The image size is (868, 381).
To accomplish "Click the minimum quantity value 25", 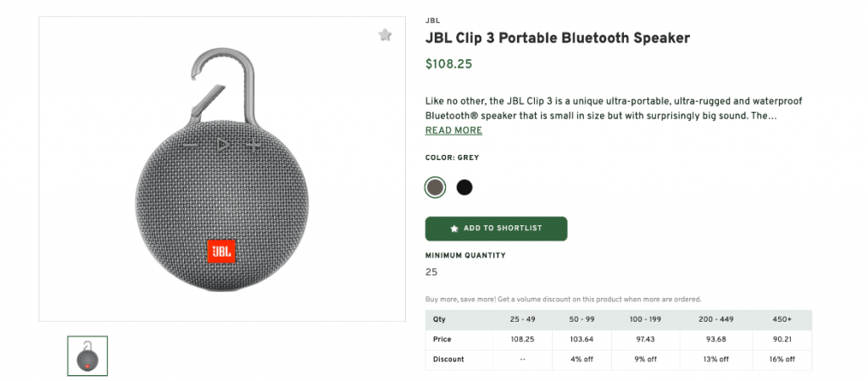I will pos(431,273).
